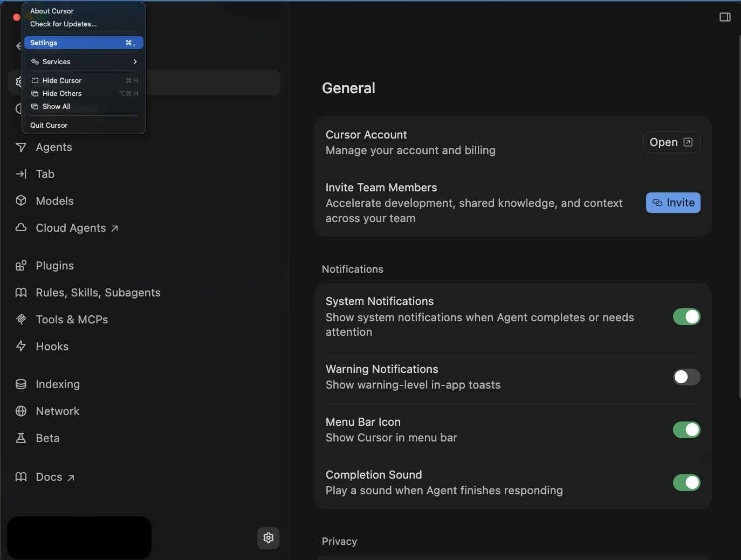Screen dimensions: 741x560
Task: Open the Docs external link
Action: coord(144,477)
